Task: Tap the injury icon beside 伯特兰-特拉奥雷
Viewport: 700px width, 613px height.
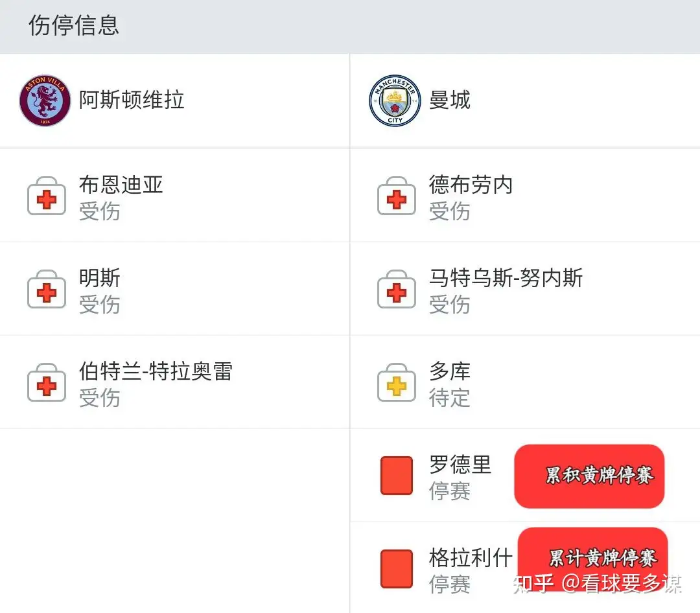Action: [47, 384]
